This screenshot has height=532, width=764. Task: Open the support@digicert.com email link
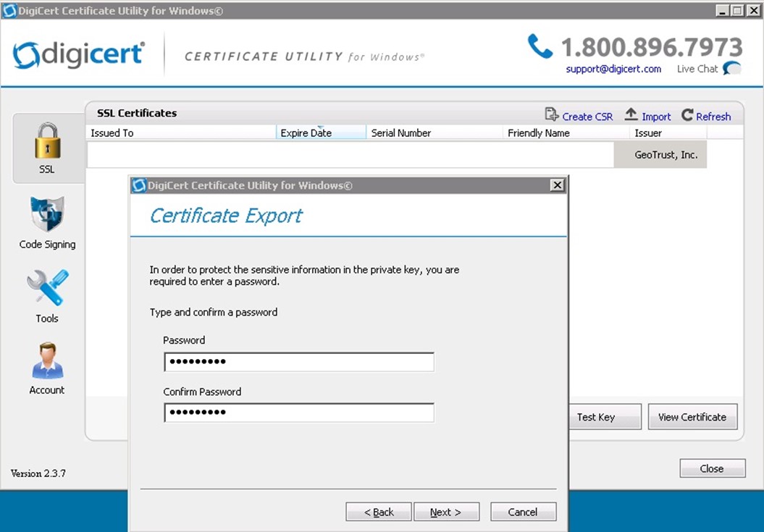click(x=613, y=69)
